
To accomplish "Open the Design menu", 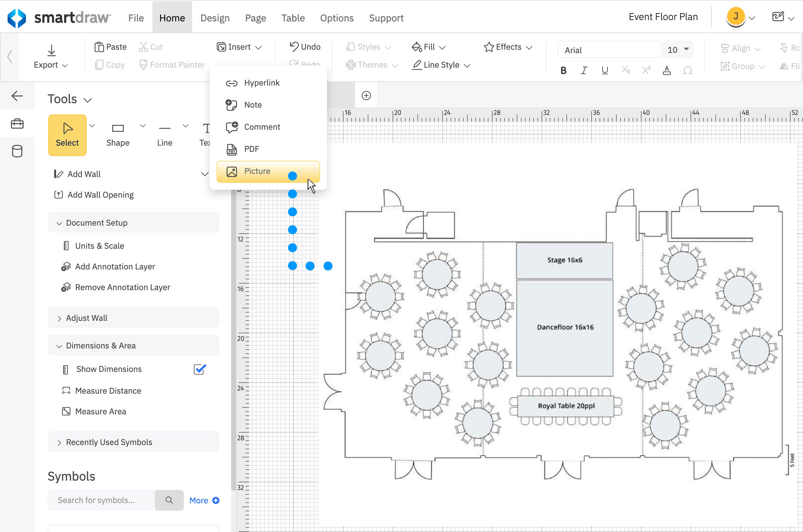I will tap(215, 18).
